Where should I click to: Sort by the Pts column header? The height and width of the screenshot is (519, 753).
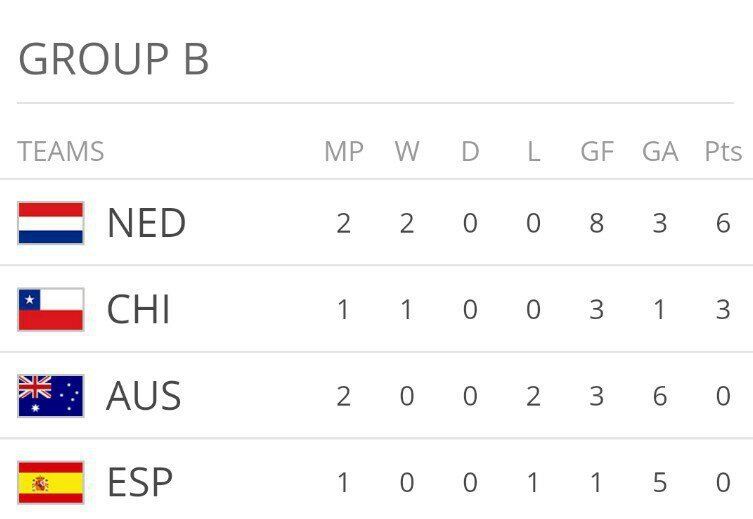click(723, 152)
